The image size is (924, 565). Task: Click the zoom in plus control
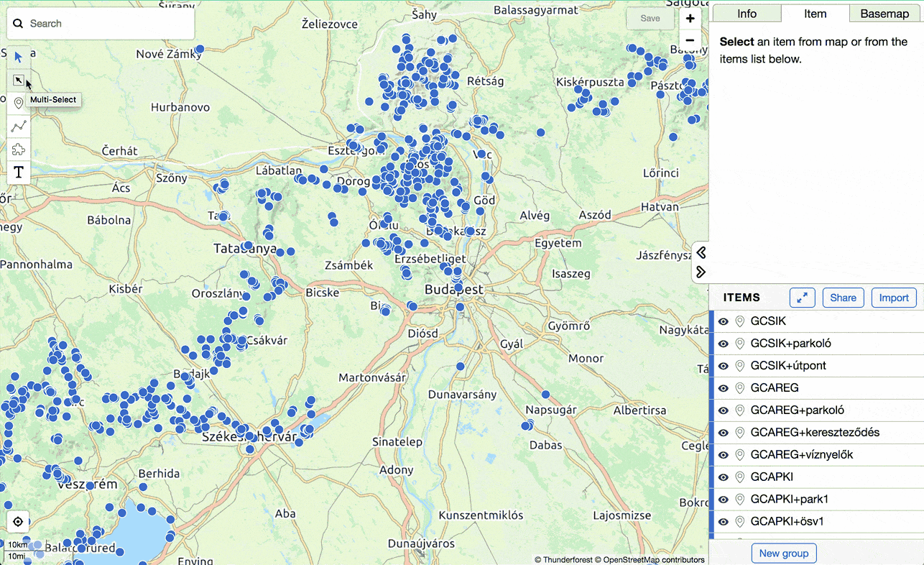[689, 18]
